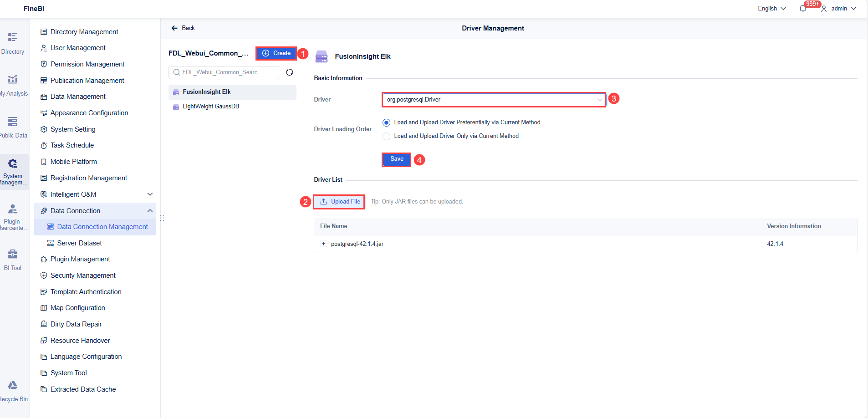Open the English language selector
Viewport: 868px width, 418px height.
point(771,8)
